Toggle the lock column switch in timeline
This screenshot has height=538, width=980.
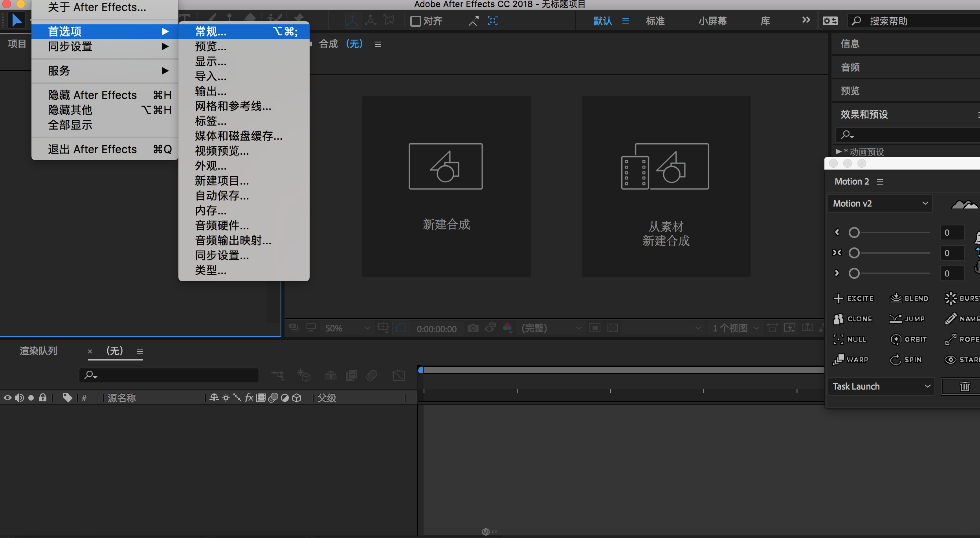[x=43, y=398]
